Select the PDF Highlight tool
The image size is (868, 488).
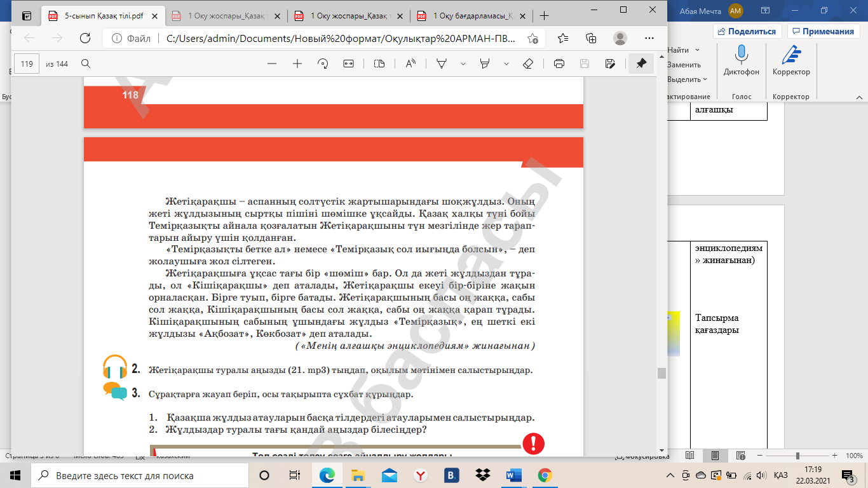485,64
